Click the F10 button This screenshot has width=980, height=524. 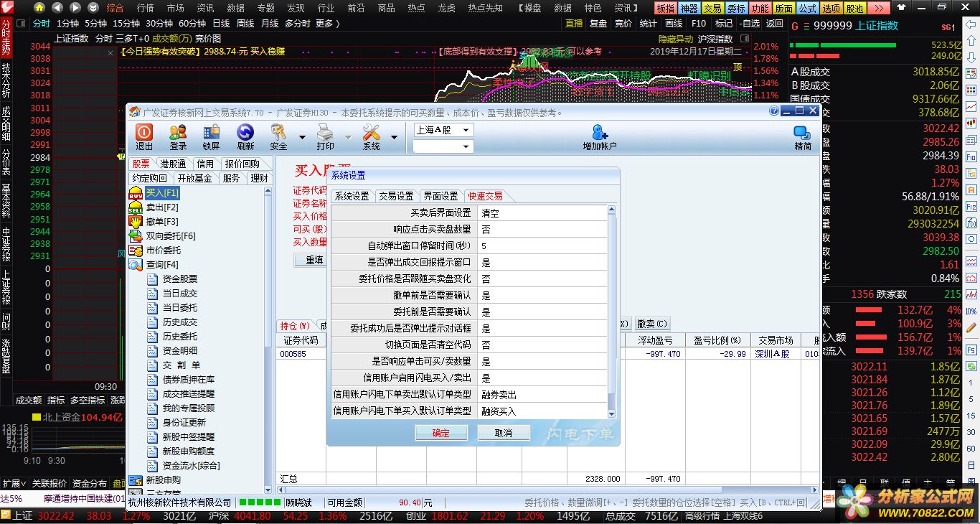pyautogui.click(x=698, y=24)
